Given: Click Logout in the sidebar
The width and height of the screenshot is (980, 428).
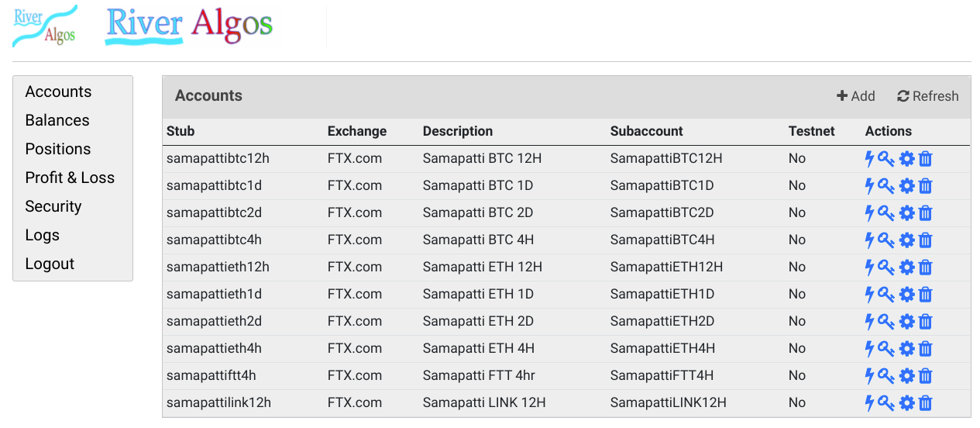Looking at the screenshot, I should pyautogui.click(x=50, y=264).
